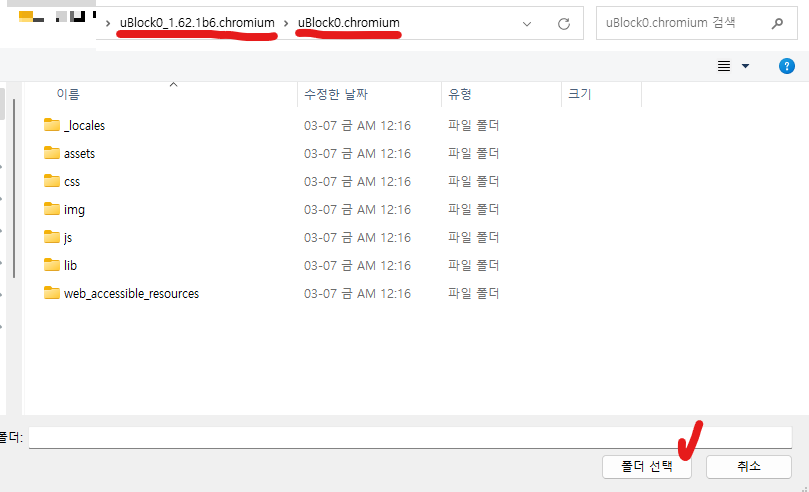Click the uBlock0.chromium breadcrumb
The width and height of the screenshot is (809, 492).
pos(349,23)
